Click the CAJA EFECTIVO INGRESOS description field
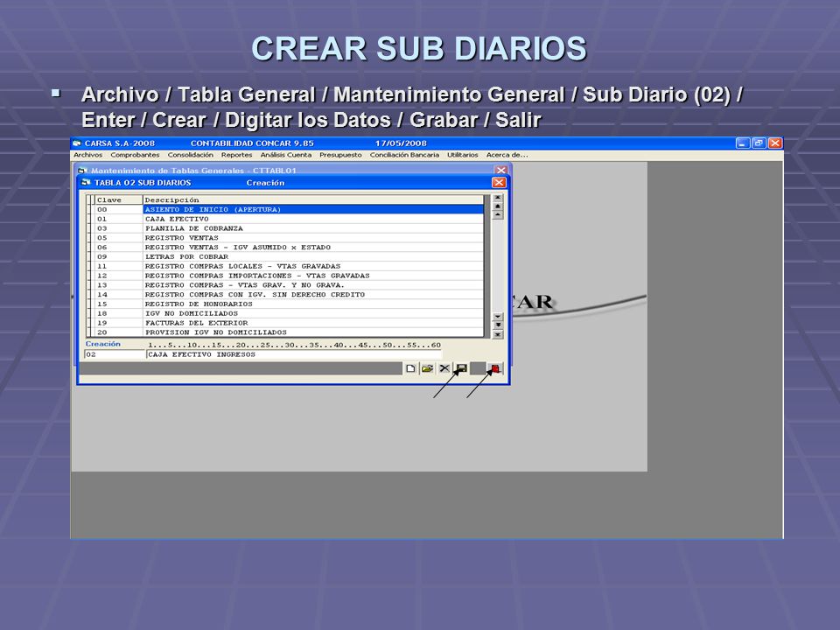The width and height of the screenshot is (840, 630). click(x=294, y=354)
